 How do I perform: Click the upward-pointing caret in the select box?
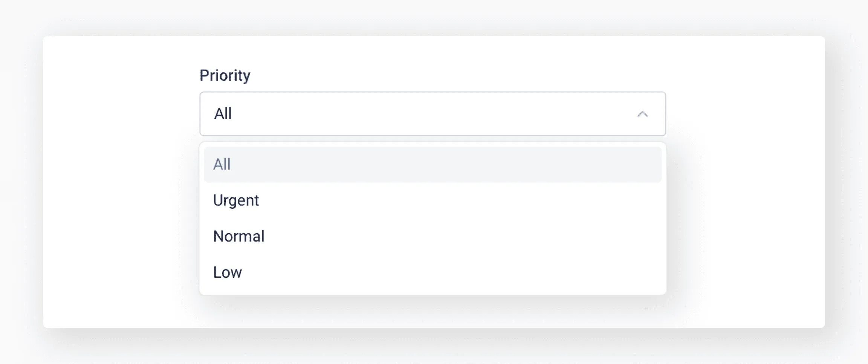(643, 114)
